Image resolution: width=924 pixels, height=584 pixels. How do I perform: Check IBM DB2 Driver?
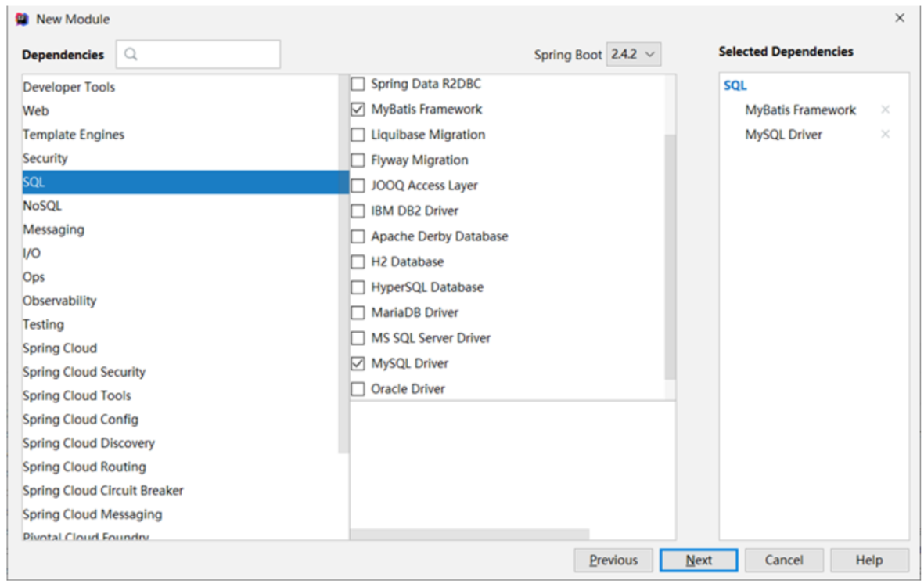[358, 211]
